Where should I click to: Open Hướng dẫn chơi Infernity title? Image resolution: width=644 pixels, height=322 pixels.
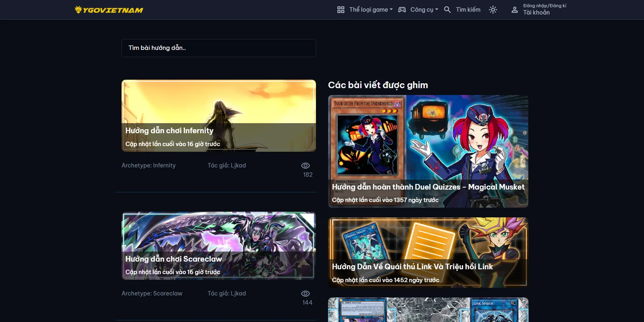click(169, 131)
